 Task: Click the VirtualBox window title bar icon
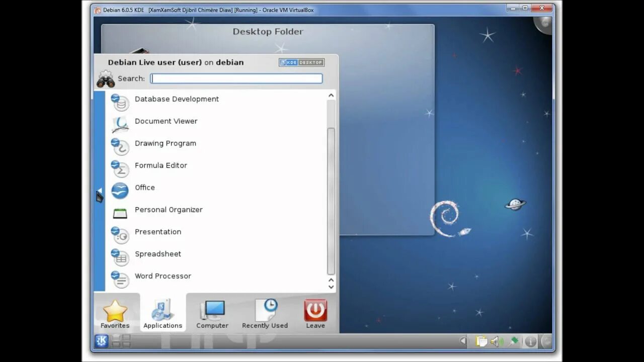98,10
